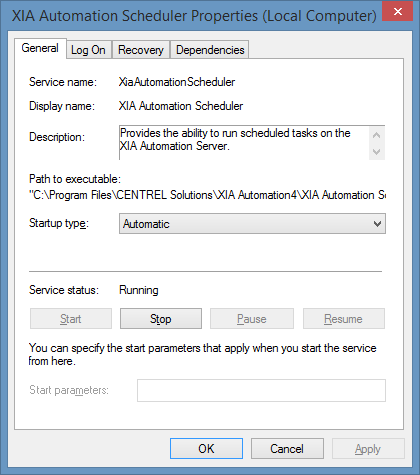Confirm with the OK button
Screen dimensions: 420x475
(x=206, y=449)
